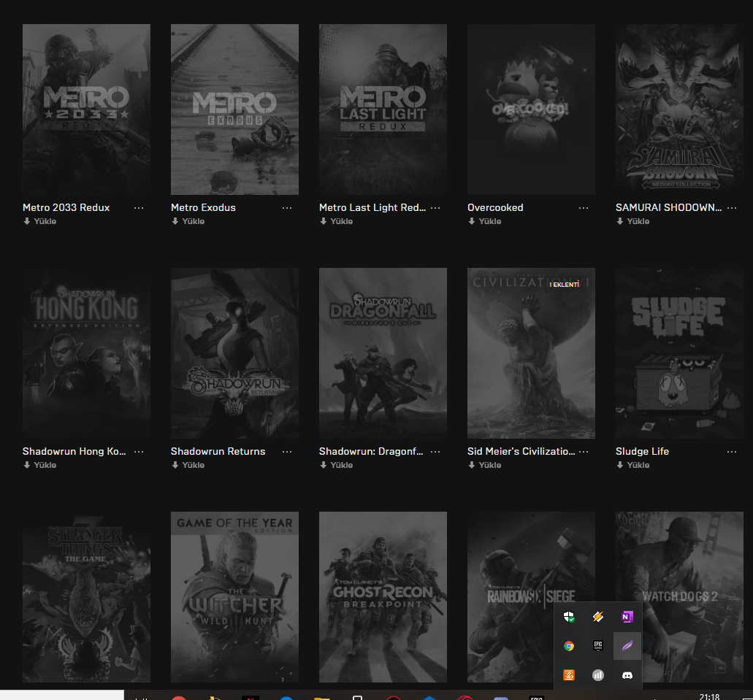Expand the options menu for Overcooked
Screen dimensions: 753x700
pos(584,207)
